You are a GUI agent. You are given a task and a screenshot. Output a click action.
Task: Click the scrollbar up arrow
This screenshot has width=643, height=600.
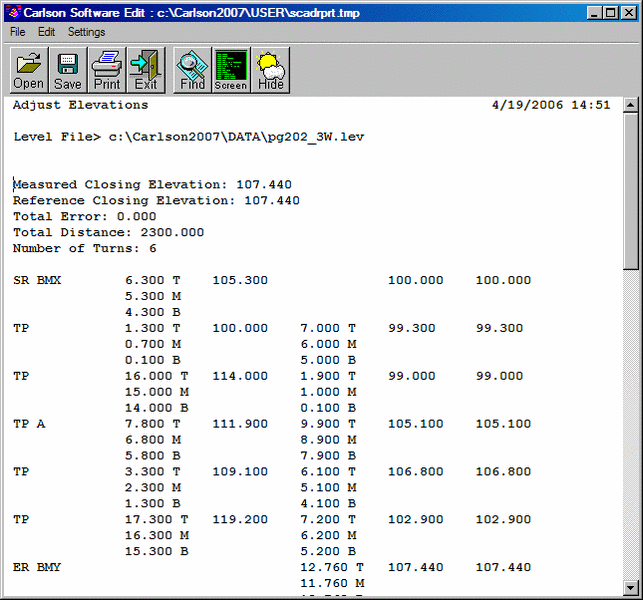coord(631,105)
